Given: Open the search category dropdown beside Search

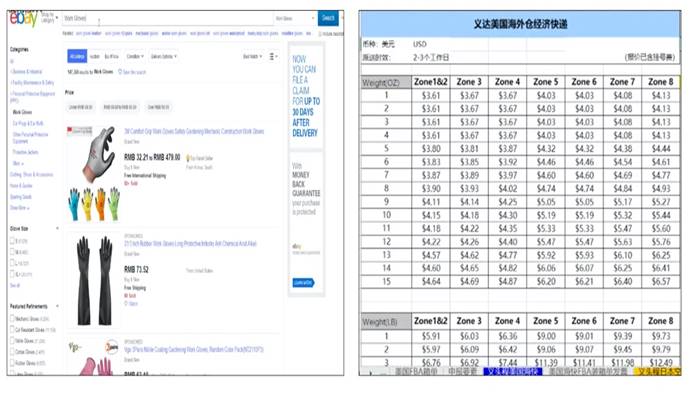Looking at the screenshot, I should click(x=295, y=18).
